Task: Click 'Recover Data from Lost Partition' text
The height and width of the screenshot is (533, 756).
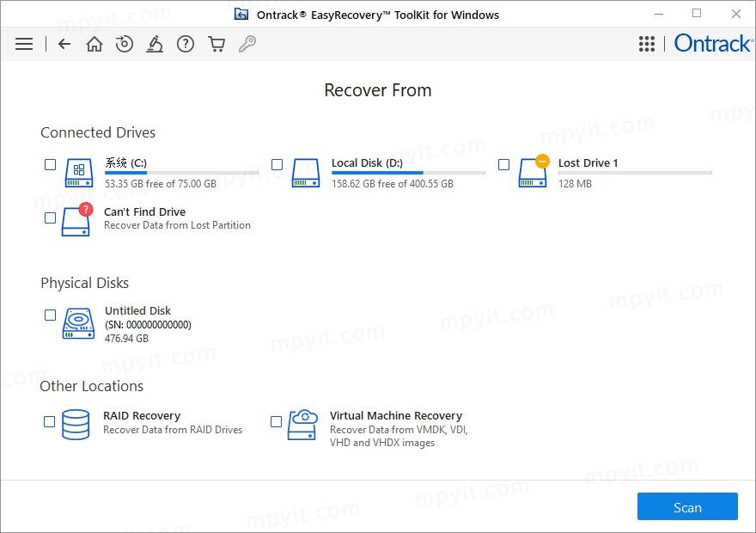Action: point(177,225)
